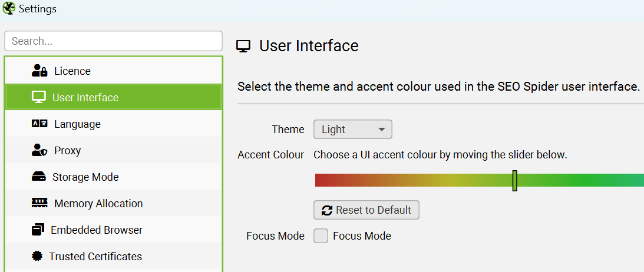Click the accent colour slider handle
The height and width of the screenshot is (272, 644).
click(514, 181)
